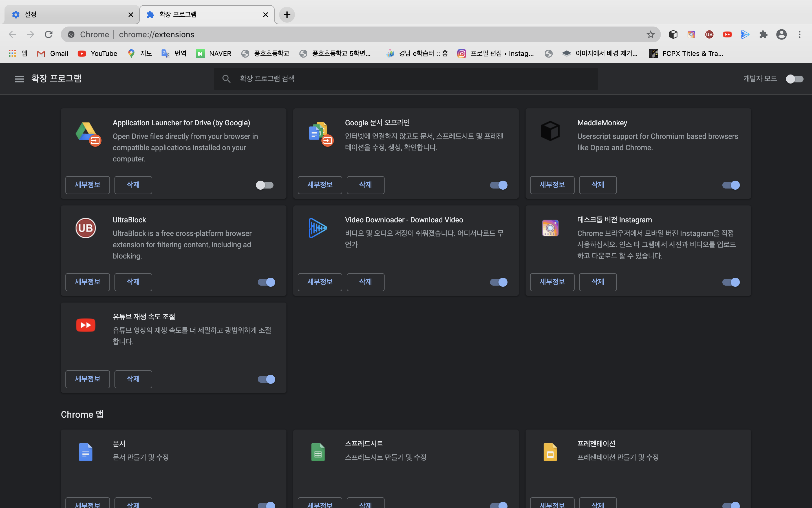This screenshot has height=508, width=812.
Task: Click the MeddleMonkey cube icon in toolbar
Action: [x=673, y=34]
